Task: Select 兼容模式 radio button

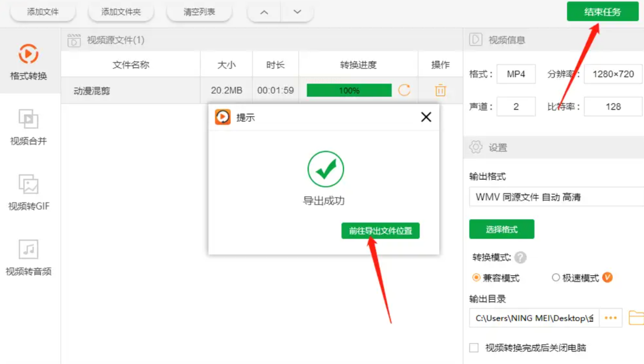Action: coord(476,278)
